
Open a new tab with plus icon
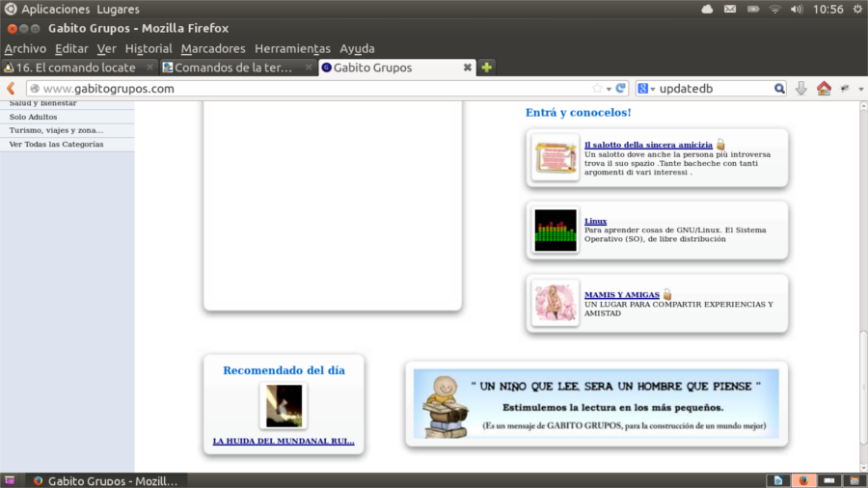click(x=487, y=68)
